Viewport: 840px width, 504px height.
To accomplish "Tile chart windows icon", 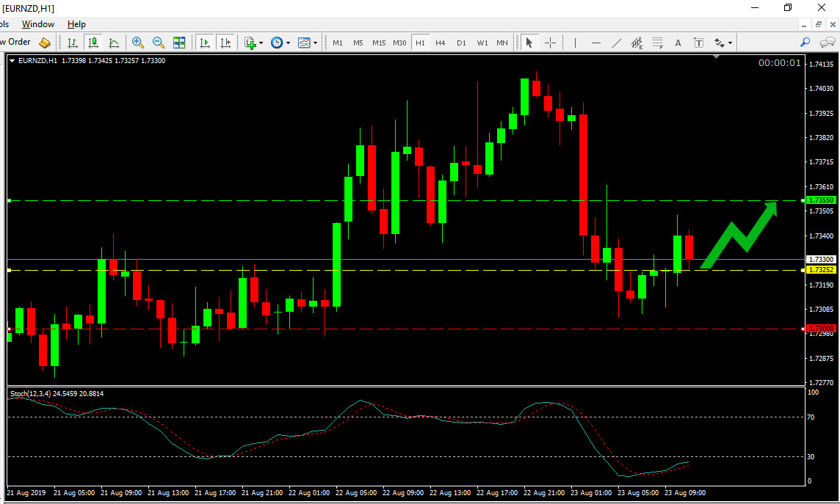I will pyautogui.click(x=179, y=43).
